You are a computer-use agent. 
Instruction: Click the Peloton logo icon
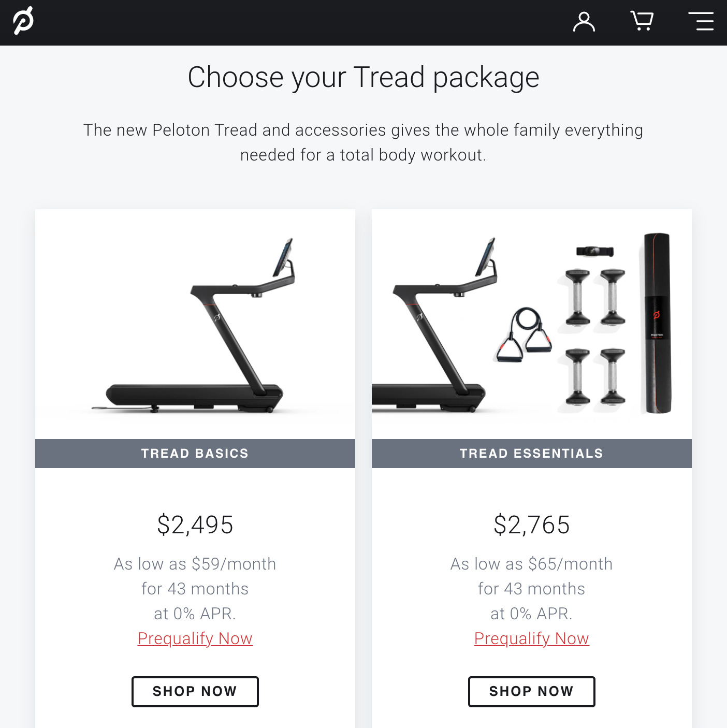(23, 21)
